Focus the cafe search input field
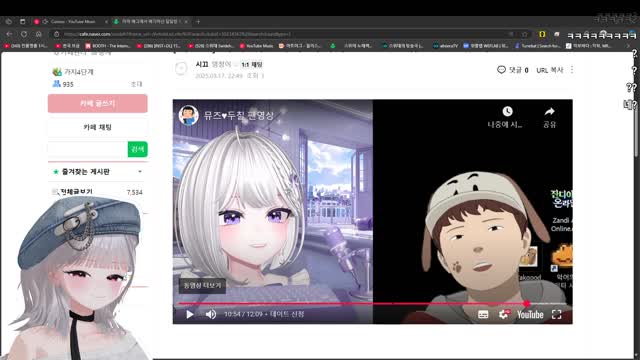The height and width of the screenshot is (360, 640). [x=88, y=149]
